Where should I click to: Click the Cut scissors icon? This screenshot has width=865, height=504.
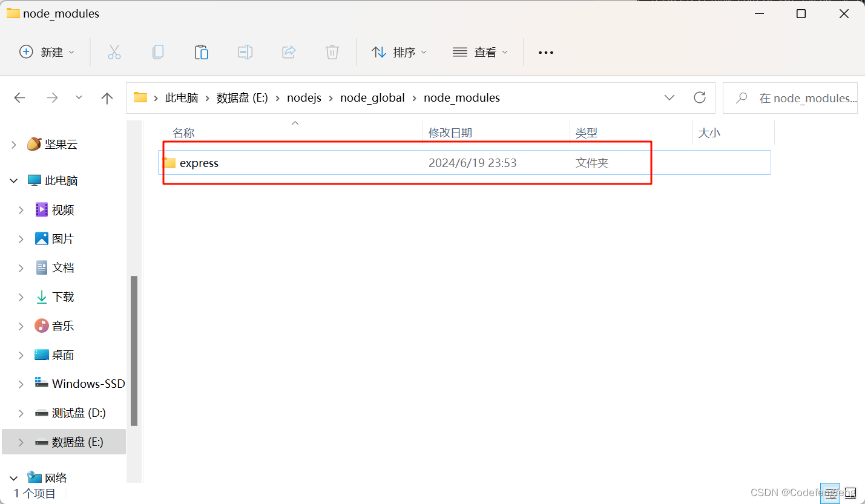114,52
